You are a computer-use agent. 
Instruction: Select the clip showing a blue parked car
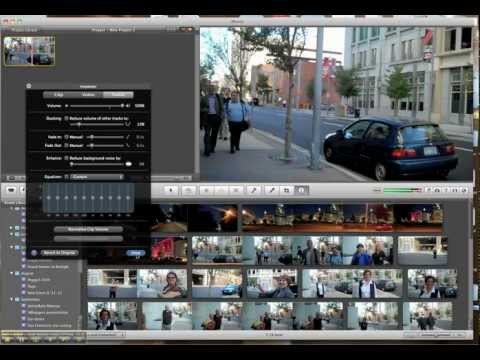pos(217,283)
